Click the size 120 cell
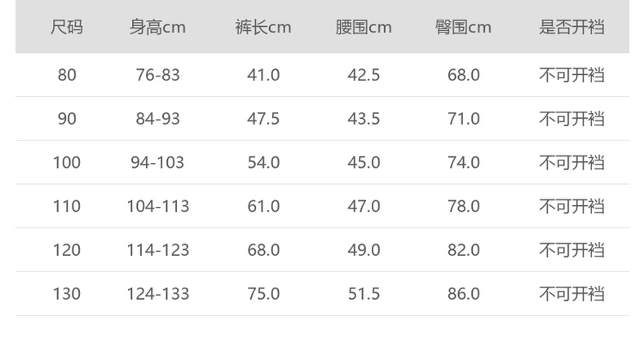Image resolution: width=644 pixels, height=351 pixels. (x=67, y=250)
